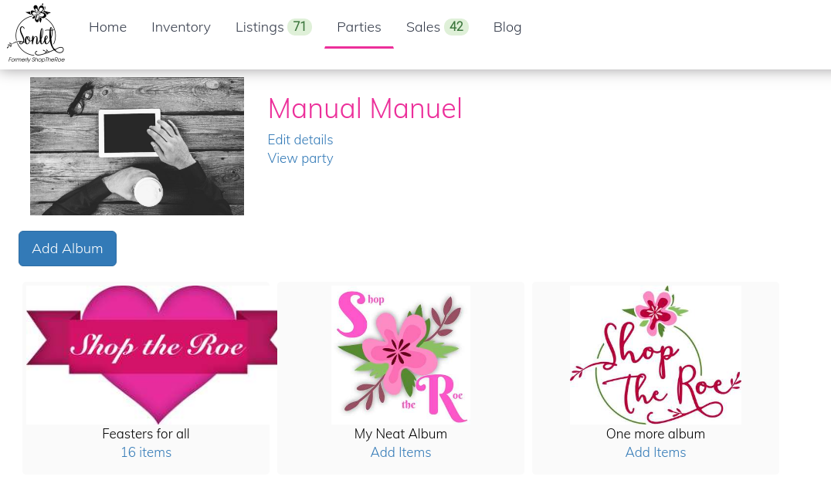Go to the Inventory page
Viewport: 831px width, 504px height.
(x=181, y=27)
